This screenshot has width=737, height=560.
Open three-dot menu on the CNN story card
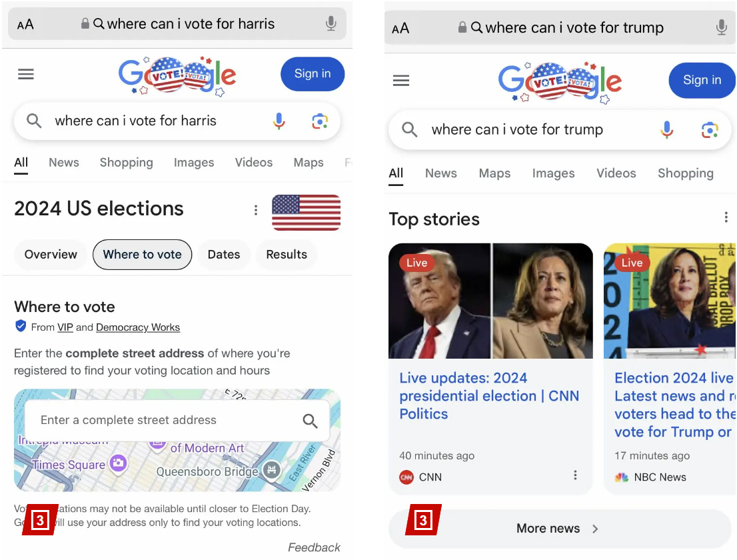tap(575, 475)
